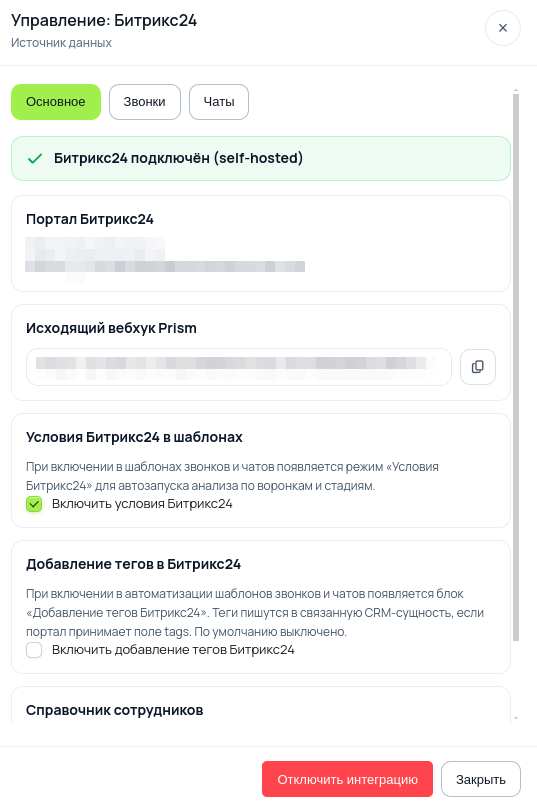The width and height of the screenshot is (537, 808).
Task: Click the vertical scrollbar thumb
Action: pos(516,367)
